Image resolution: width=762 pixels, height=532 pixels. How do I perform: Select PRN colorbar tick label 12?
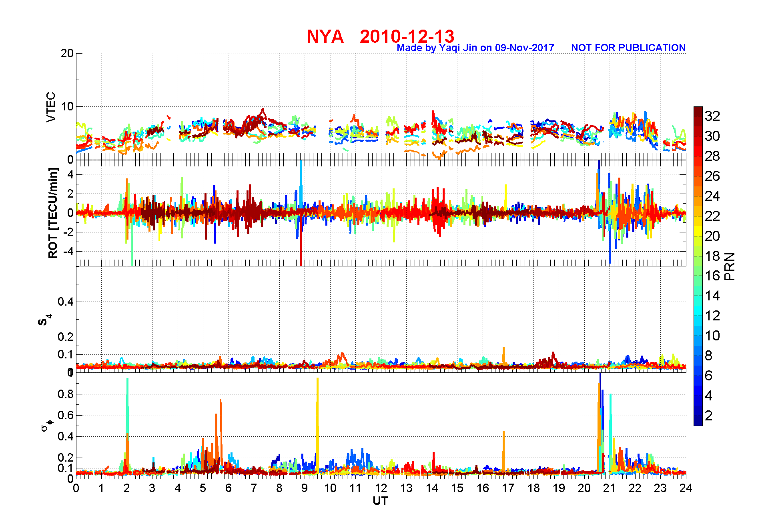click(712, 316)
